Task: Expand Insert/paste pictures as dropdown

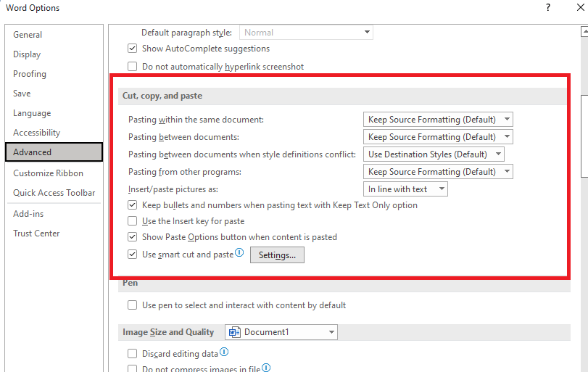Action: [x=405, y=189]
